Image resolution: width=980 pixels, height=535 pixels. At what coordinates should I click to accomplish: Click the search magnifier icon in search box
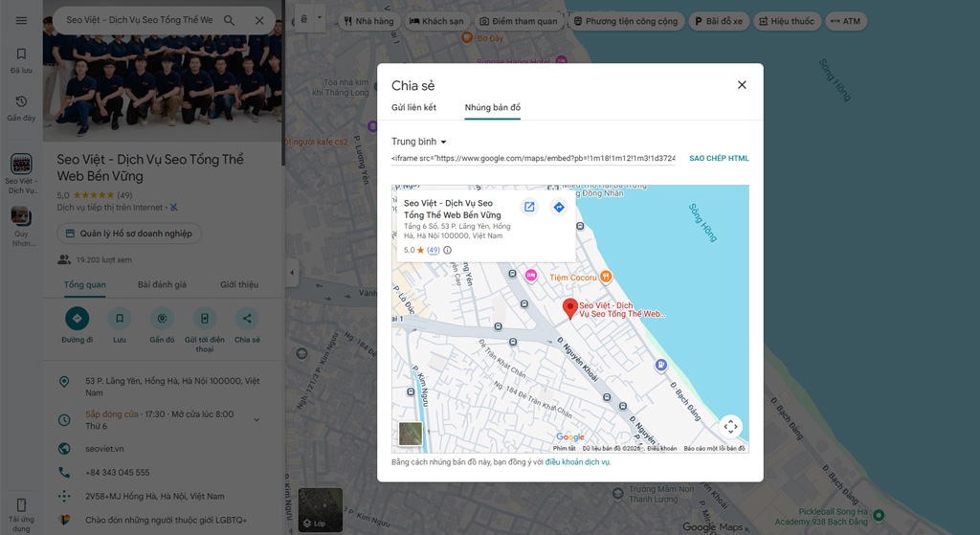click(230, 21)
